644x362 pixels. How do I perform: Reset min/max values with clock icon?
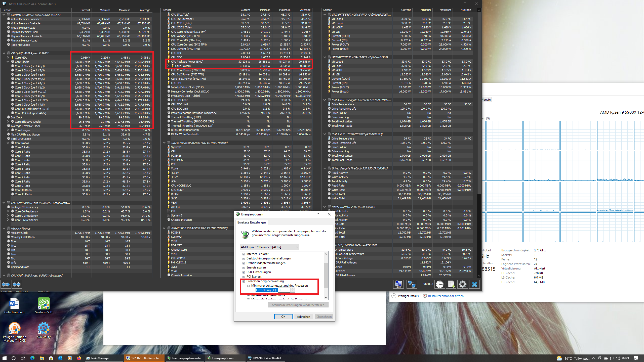coord(439,284)
